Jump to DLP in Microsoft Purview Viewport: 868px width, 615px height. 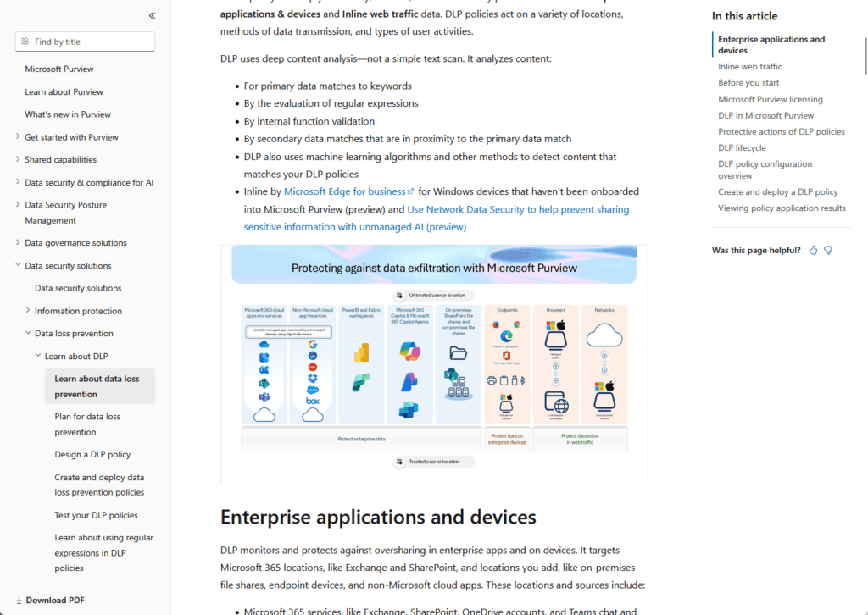pyautogui.click(x=765, y=115)
